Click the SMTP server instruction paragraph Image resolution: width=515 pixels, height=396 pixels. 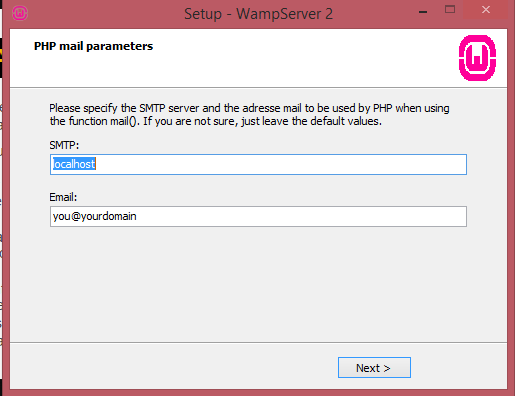pos(249,115)
